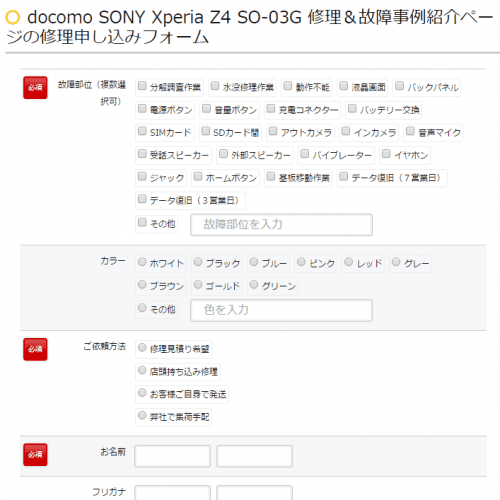Check the 受話スピーカー checkbox

(x=142, y=154)
